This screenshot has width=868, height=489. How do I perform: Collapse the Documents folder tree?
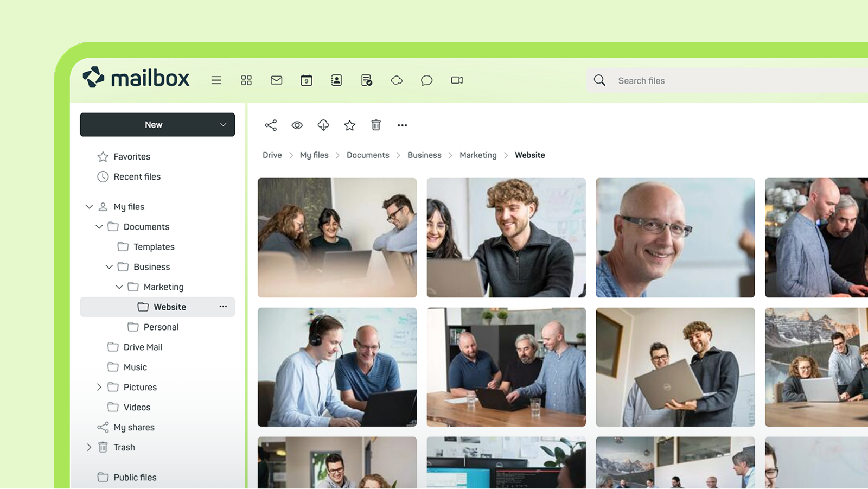pos(99,226)
